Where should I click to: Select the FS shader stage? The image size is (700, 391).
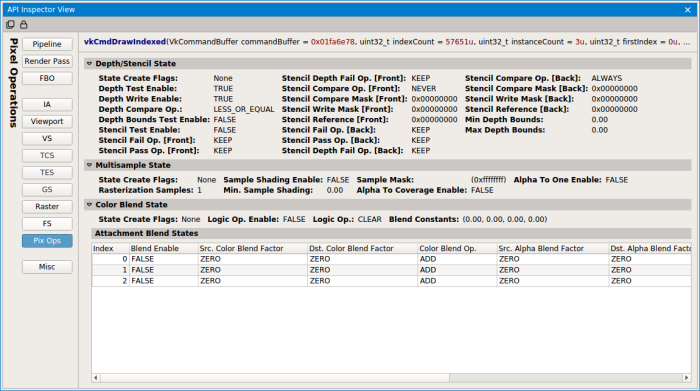(47, 224)
